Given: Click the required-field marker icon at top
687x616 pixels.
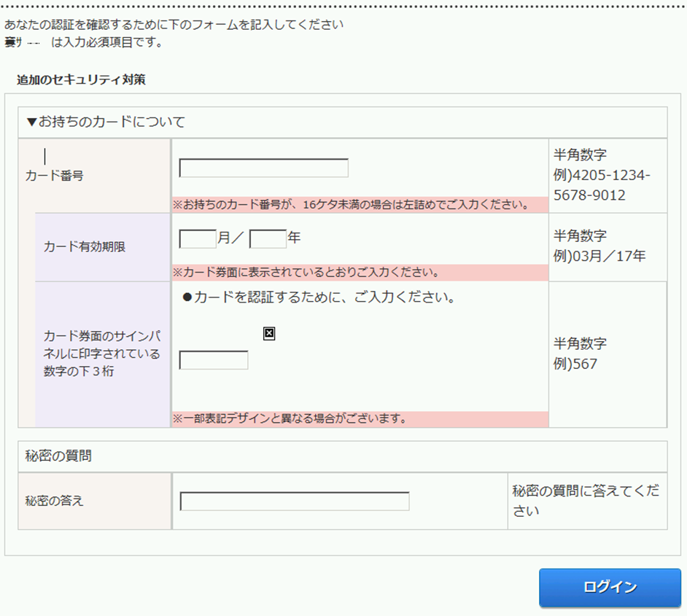Looking at the screenshot, I should [22, 42].
